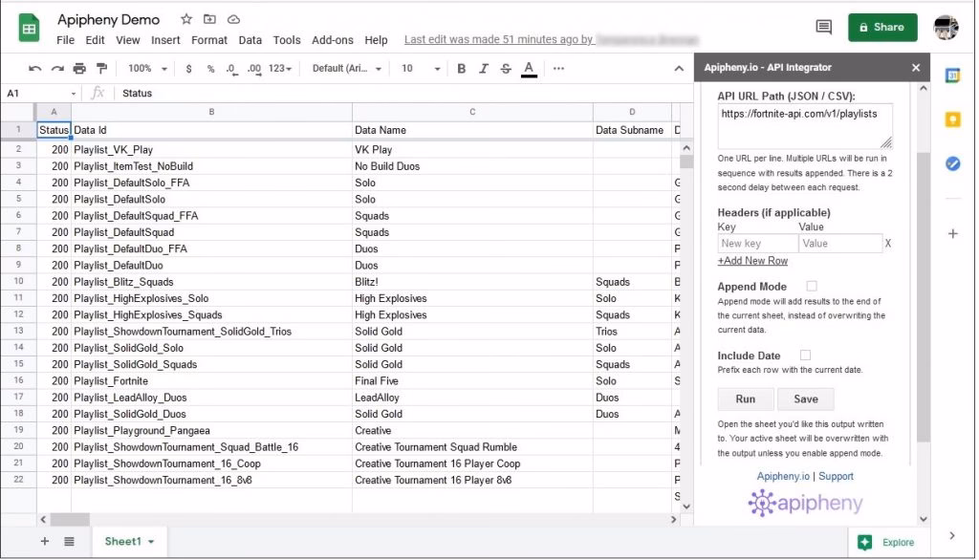Toggle bold formatting
This screenshot has height=560, width=979.
[462, 69]
